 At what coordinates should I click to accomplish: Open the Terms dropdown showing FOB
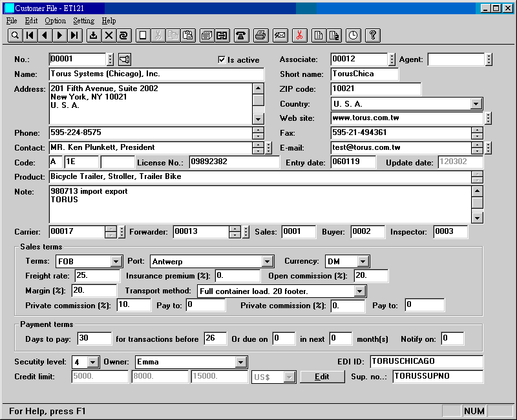coord(116,262)
